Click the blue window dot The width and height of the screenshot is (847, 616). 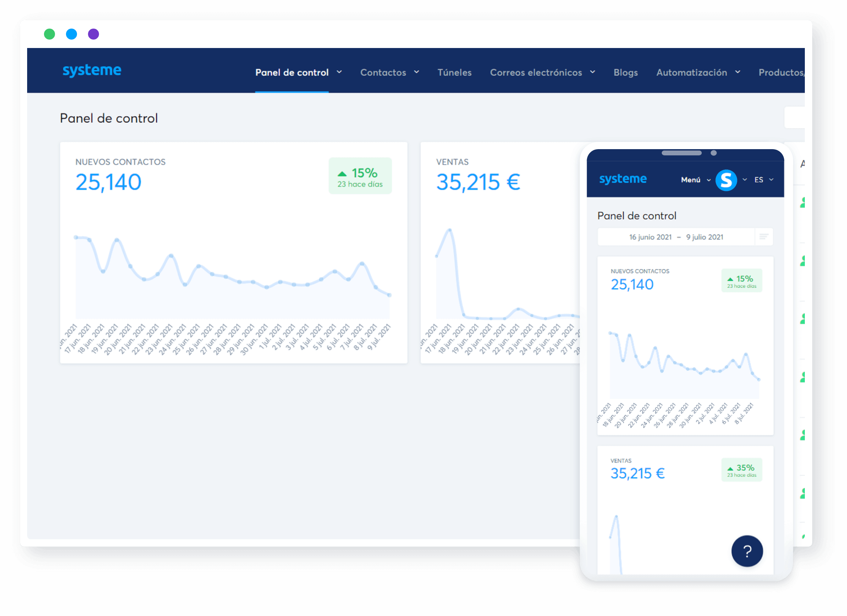tap(71, 34)
